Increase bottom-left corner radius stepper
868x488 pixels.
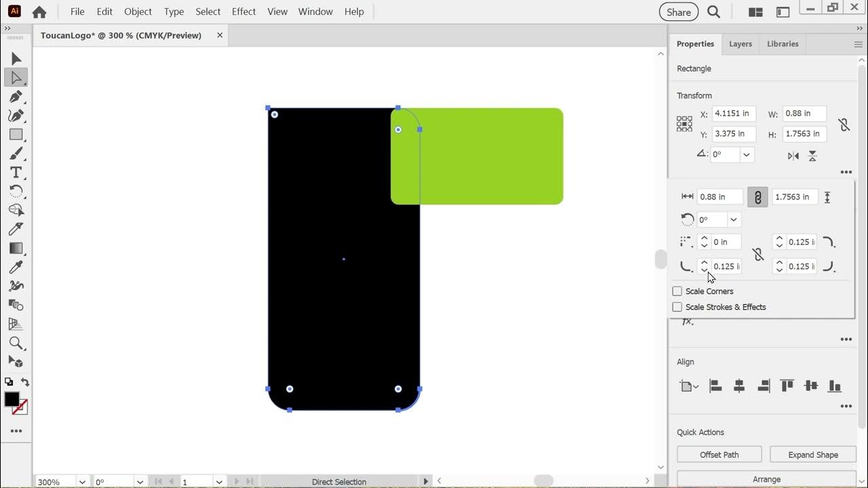tap(704, 263)
